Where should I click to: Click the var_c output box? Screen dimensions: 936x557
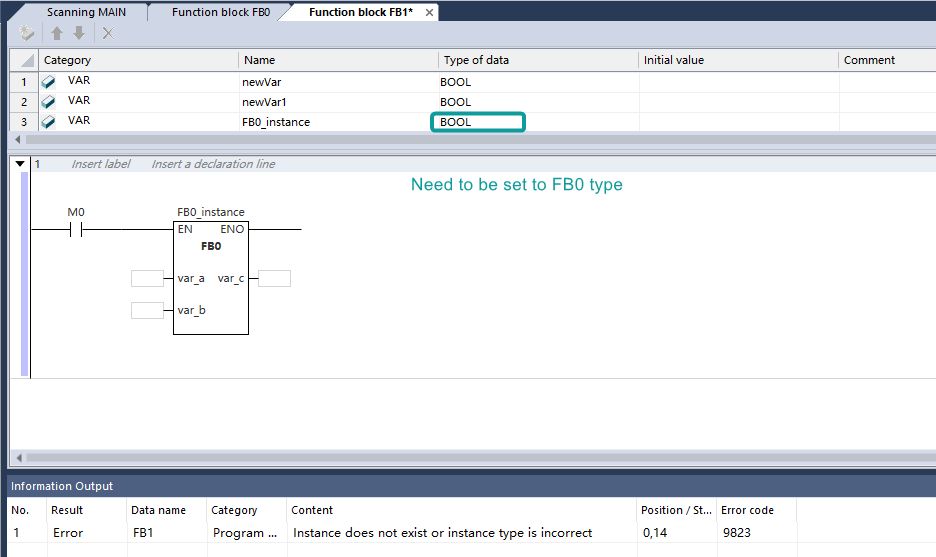pyautogui.click(x=274, y=278)
